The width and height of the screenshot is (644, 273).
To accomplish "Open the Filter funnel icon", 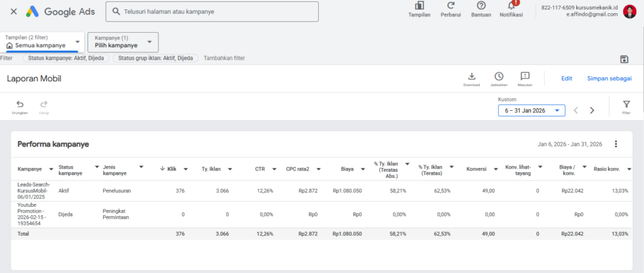I will point(626,104).
